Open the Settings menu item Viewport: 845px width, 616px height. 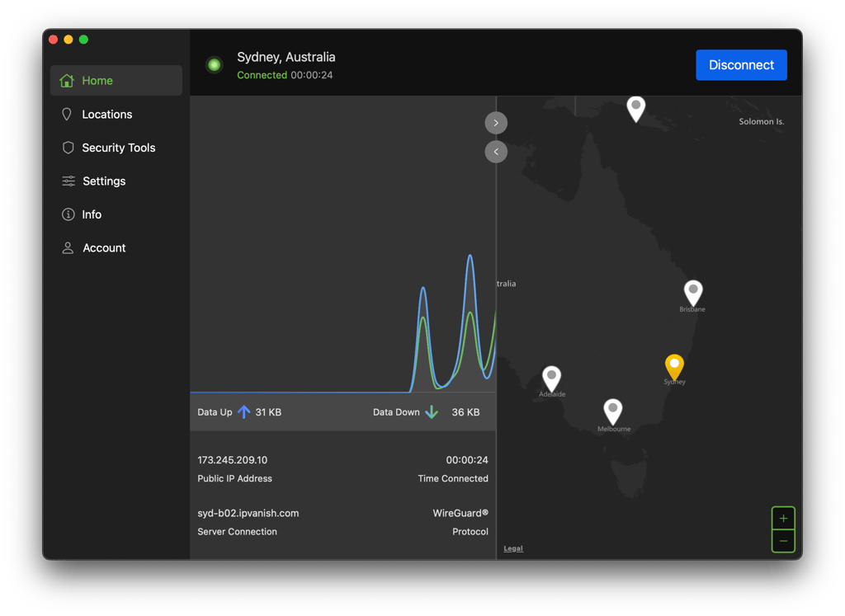tap(116, 181)
